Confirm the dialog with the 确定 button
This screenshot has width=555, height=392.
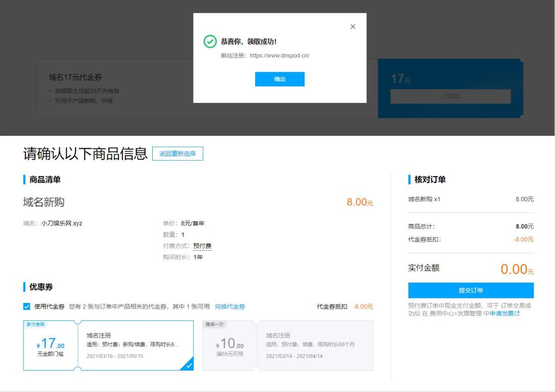click(x=279, y=79)
